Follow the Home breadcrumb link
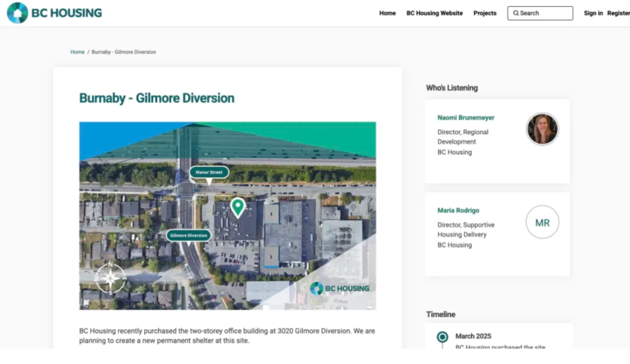The height and width of the screenshot is (364, 630). pyautogui.click(x=78, y=52)
